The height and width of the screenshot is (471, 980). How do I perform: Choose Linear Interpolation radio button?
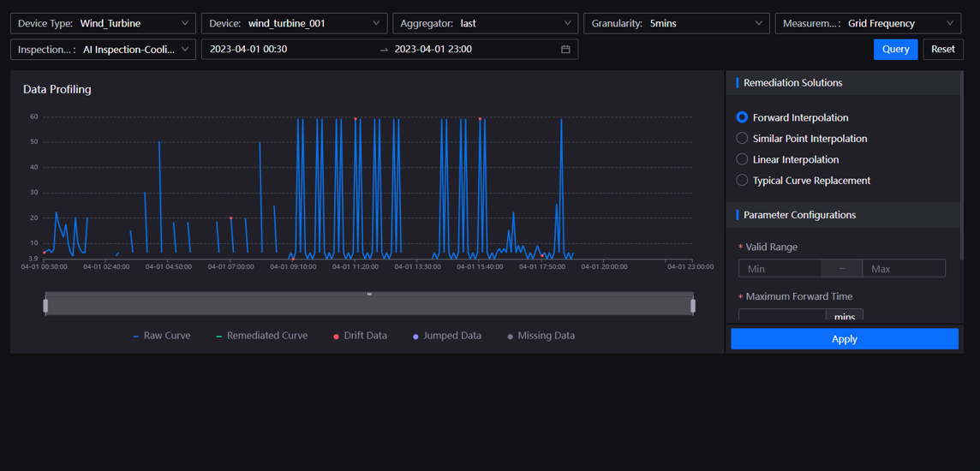[742, 159]
